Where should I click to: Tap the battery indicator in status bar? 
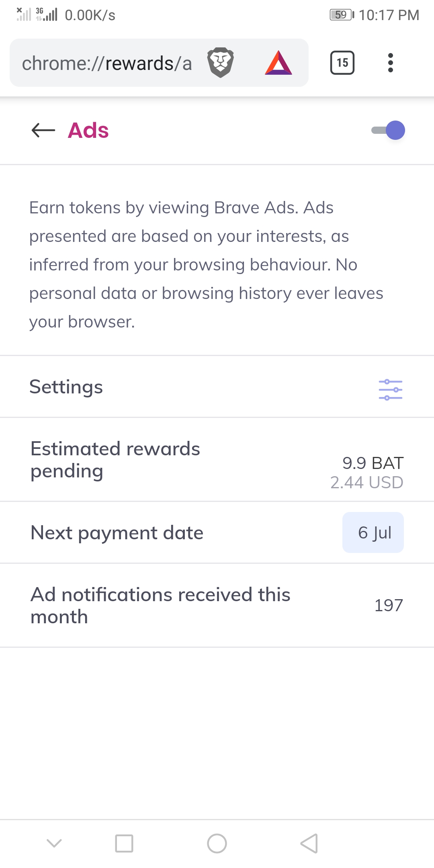341,15
